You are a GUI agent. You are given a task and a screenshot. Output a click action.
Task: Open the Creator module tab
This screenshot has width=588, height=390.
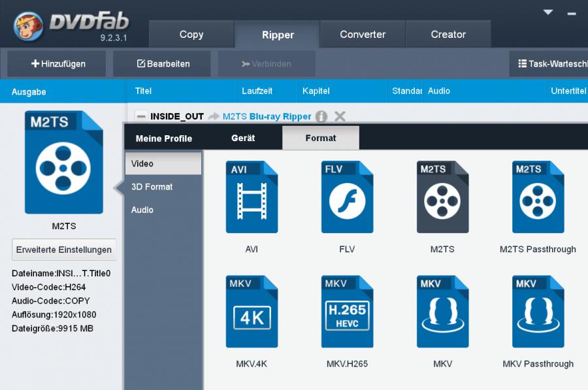(448, 34)
